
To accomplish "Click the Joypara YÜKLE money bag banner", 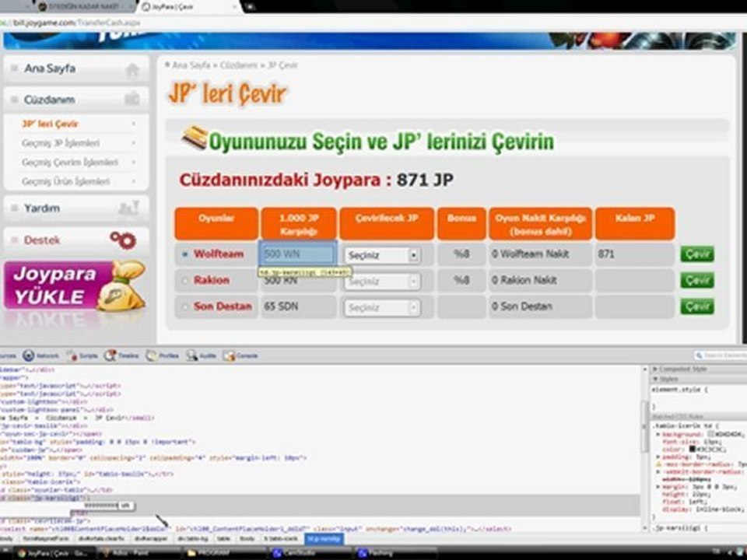I will point(75,285).
